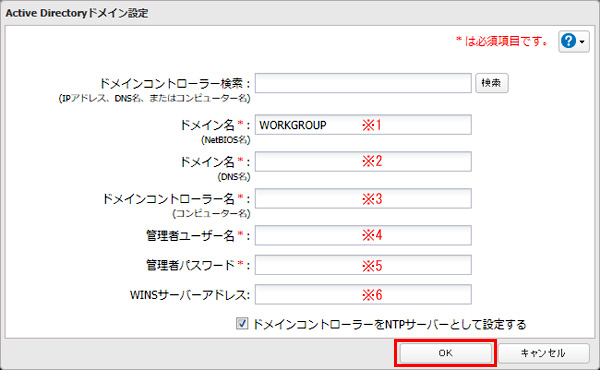The width and height of the screenshot is (600, 370).
Task: Focus the ドメインコントローラー検索 input field
Action: coord(363,83)
